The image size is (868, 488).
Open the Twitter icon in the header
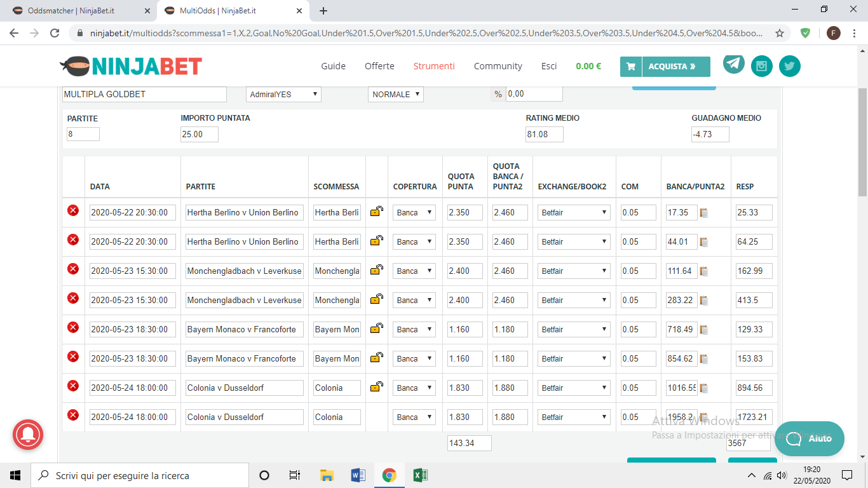coord(790,66)
